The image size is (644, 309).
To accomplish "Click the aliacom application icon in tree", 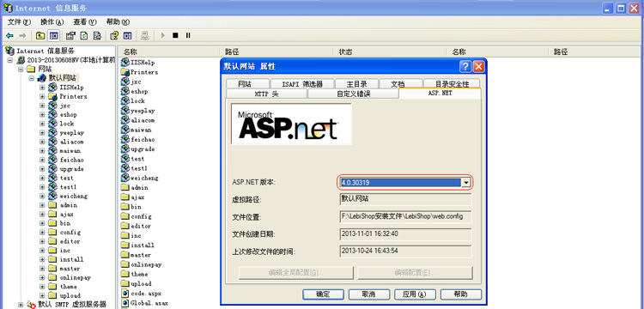I will (x=52, y=142).
